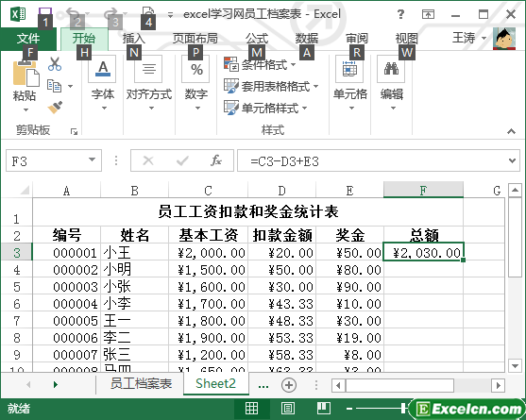Open the Number percent group icon
Screen dimensions: 526x420
[196, 69]
